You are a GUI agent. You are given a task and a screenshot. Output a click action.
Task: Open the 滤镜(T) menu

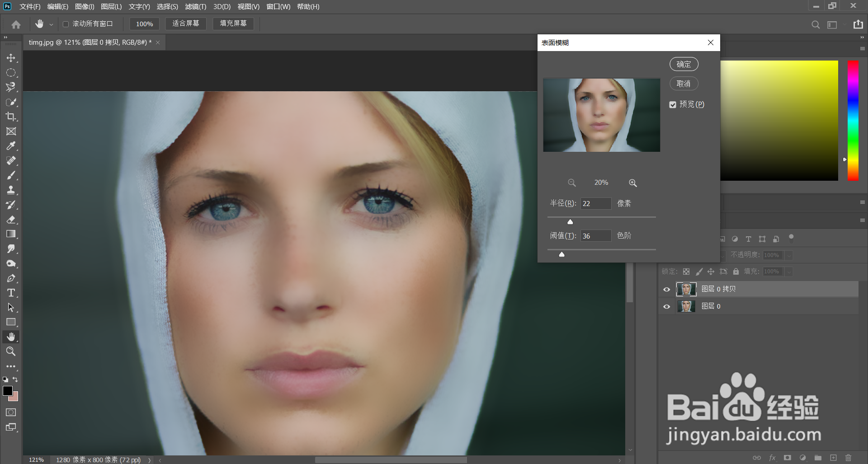click(x=196, y=7)
